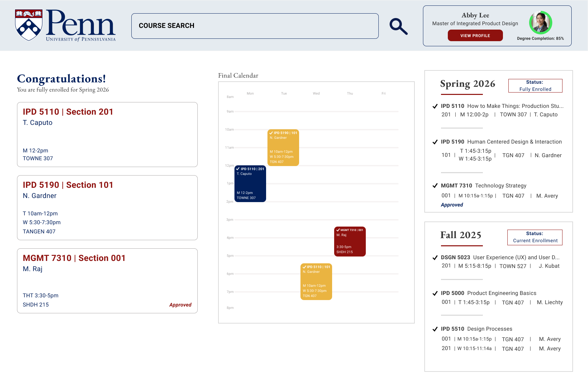This screenshot has width=588, height=380.
Task: Focus the Course Search input field
Action: pyautogui.click(x=255, y=26)
